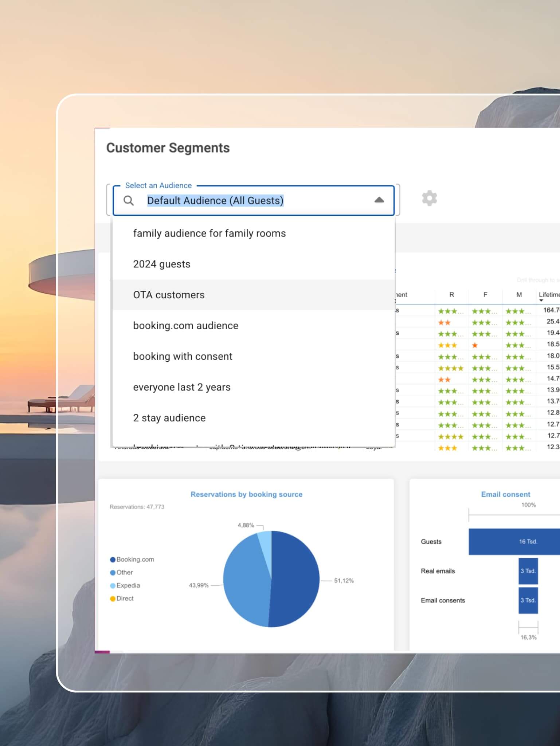Select 'family audience for family rooms' option
This screenshot has height=746, width=560.
tap(209, 233)
